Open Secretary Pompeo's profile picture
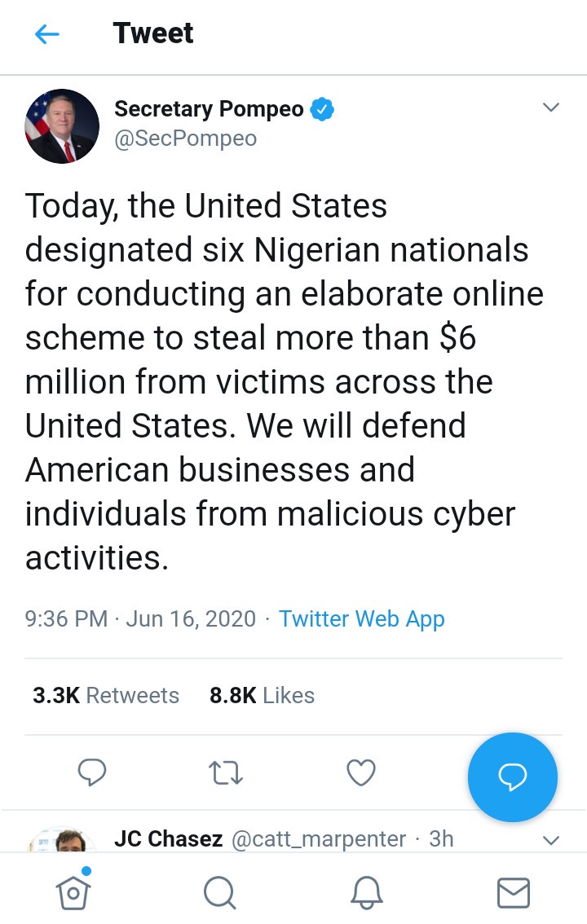Viewport: 587px width, 924px height. [63, 126]
